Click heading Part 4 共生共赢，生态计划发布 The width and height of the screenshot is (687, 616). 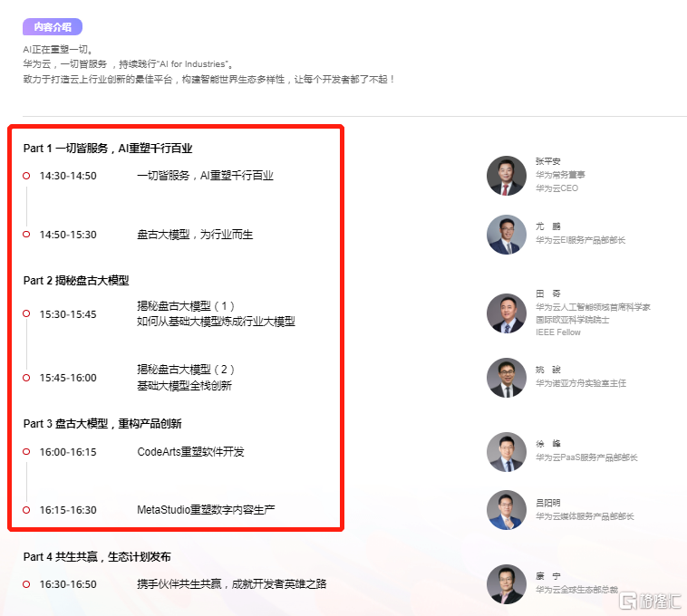[x=97, y=557]
